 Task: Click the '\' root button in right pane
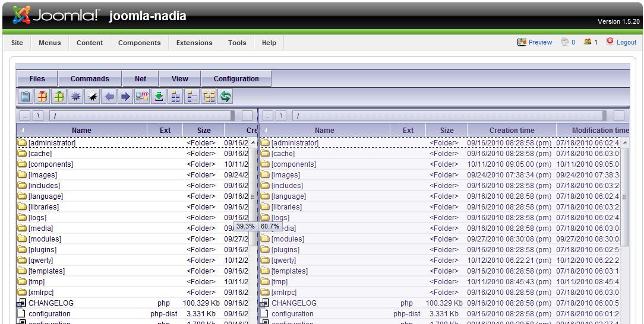pyautogui.click(x=282, y=116)
